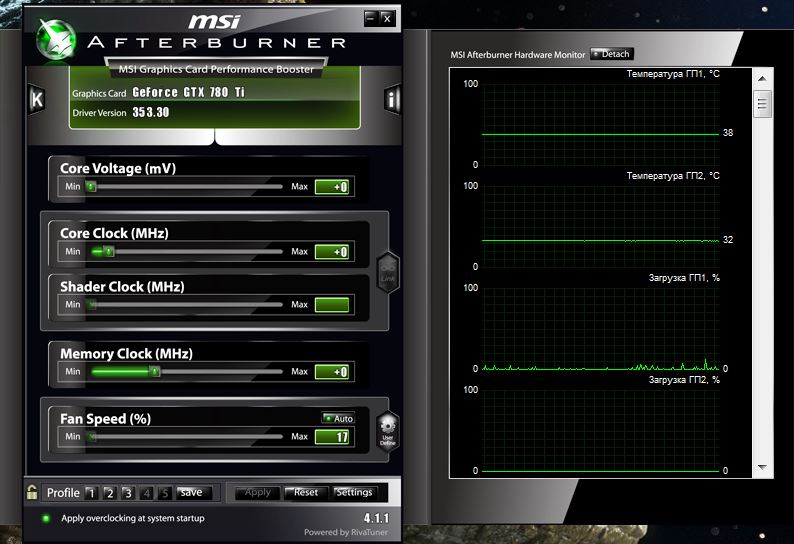Viewport: 794px width, 544px height.
Task: Click the Загрузка ГП1 usage graph
Action: click(x=601, y=328)
